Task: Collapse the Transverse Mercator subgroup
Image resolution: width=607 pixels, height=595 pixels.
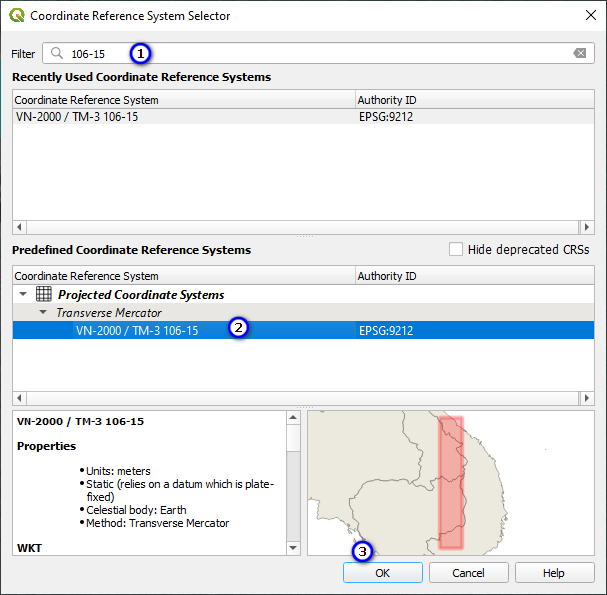Action: [x=43, y=312]
